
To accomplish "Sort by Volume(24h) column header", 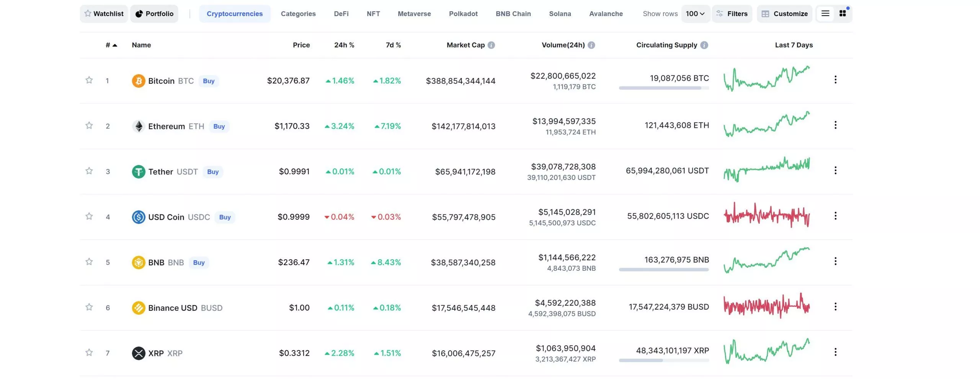I will 563,45.
